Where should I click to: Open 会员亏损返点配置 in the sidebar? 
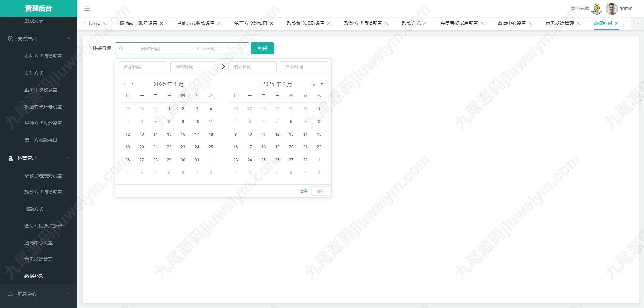pyautogui.click(x=43, y=226)
